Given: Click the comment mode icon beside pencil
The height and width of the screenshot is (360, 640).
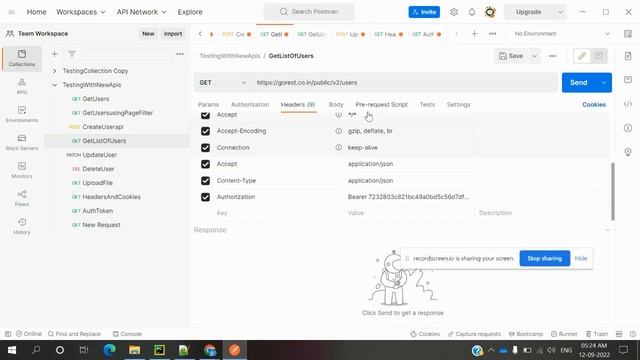Looking at the screenshot, I should coord(599,56).
